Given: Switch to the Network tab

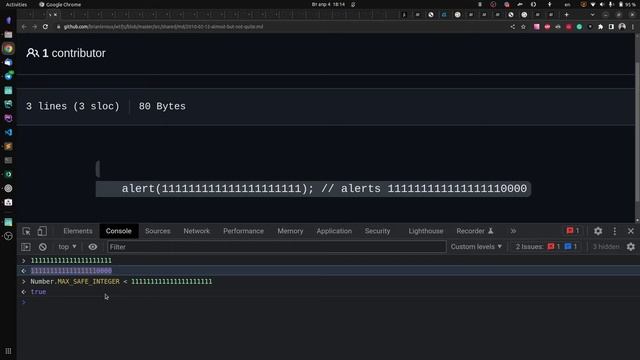Looking at the screenshot, I should pos(196,231).
